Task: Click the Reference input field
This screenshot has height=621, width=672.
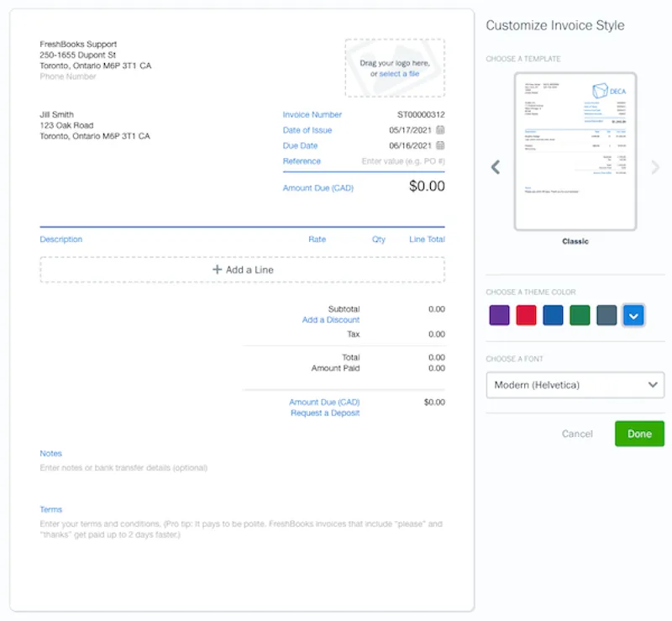Action: coord(402,161)
